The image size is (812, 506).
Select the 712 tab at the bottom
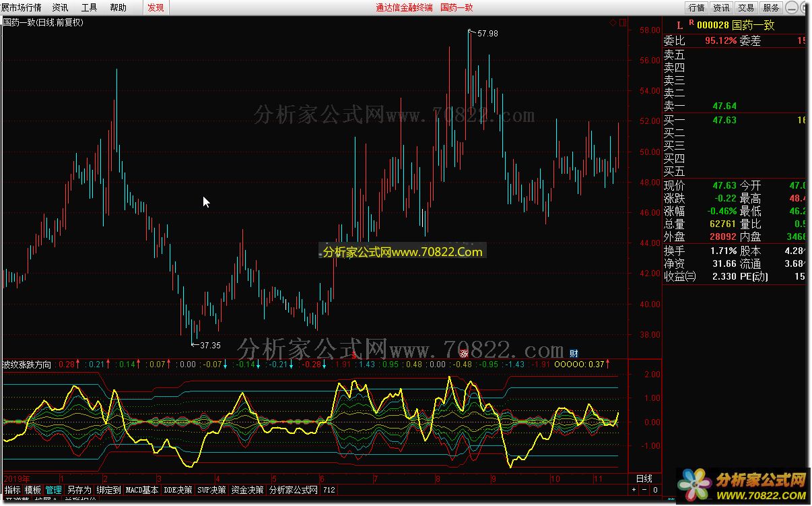[x=329, y=490]
